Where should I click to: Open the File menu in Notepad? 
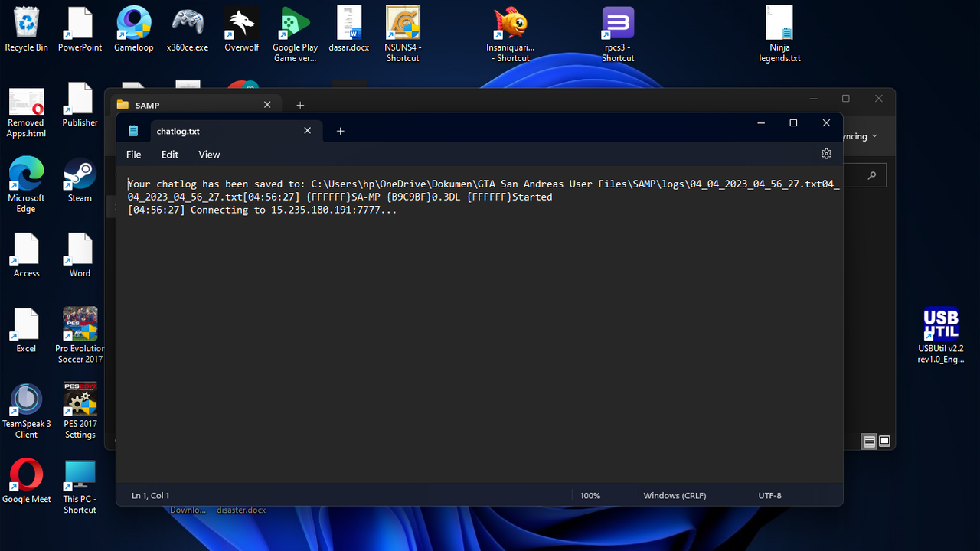(134, 154)
